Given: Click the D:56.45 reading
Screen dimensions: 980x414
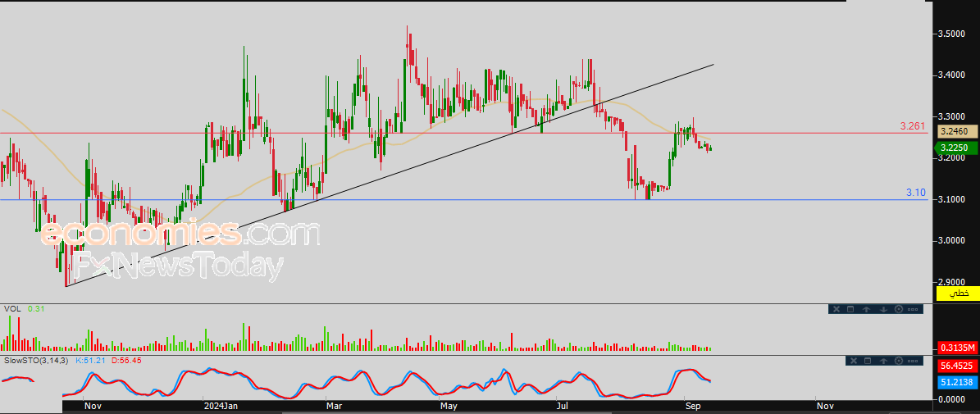Looking at the screenshot, I should (x=125, y=360).
